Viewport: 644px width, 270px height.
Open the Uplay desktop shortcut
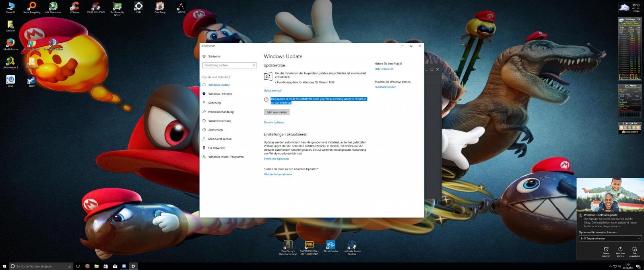pos(10,81)
